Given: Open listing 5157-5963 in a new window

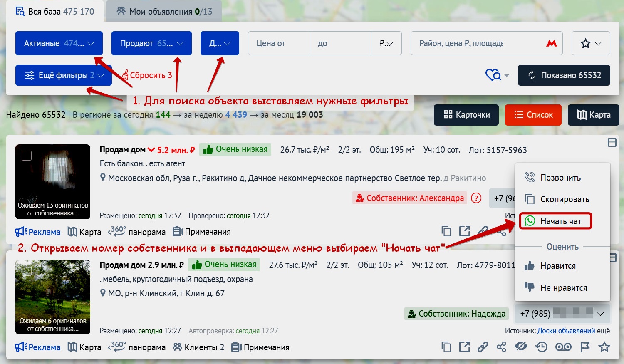Looking at the screenshot, I should tap(464, 231).
